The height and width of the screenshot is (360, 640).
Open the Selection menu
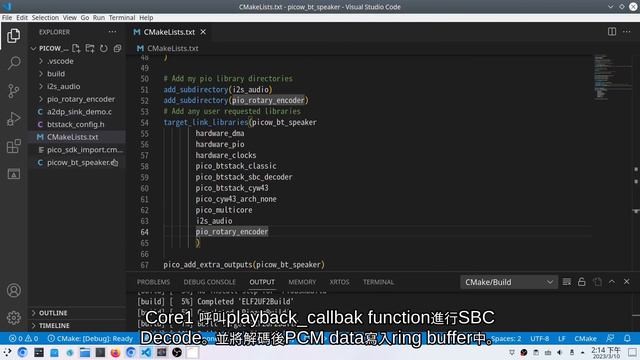45,18
